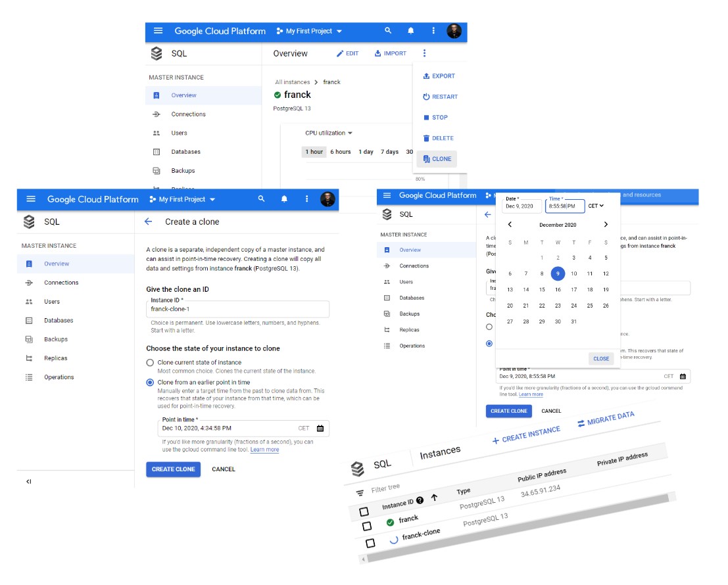Pick December 10 in the calendar
The height and width of the screenshot is (585, 728).
(574, 273)
